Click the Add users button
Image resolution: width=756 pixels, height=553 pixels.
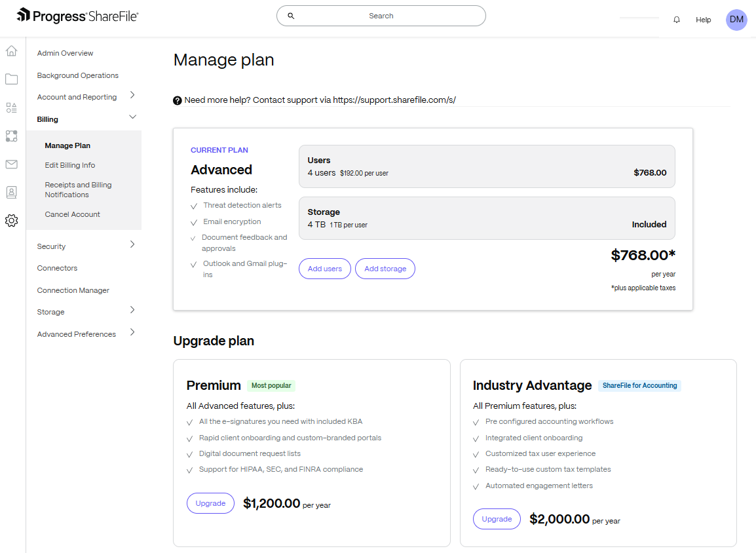point(325,269)
